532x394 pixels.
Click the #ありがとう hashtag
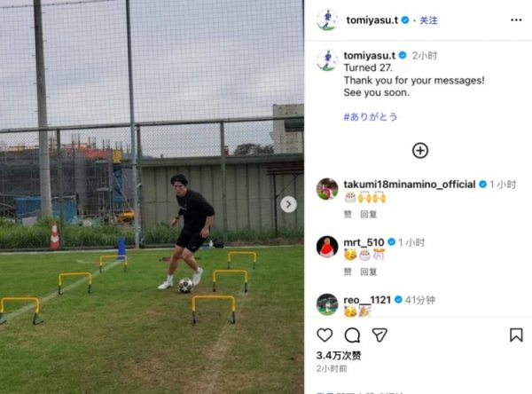click(x=370, y=117)
